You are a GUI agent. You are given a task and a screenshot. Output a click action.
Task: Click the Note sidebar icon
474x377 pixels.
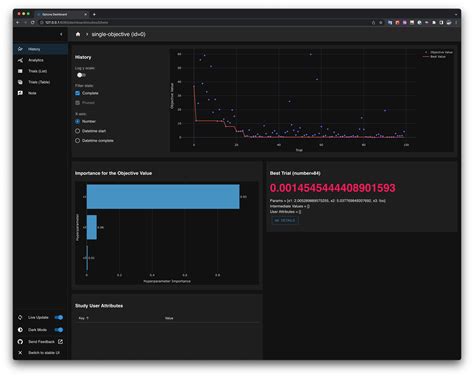tap(20, 93)
